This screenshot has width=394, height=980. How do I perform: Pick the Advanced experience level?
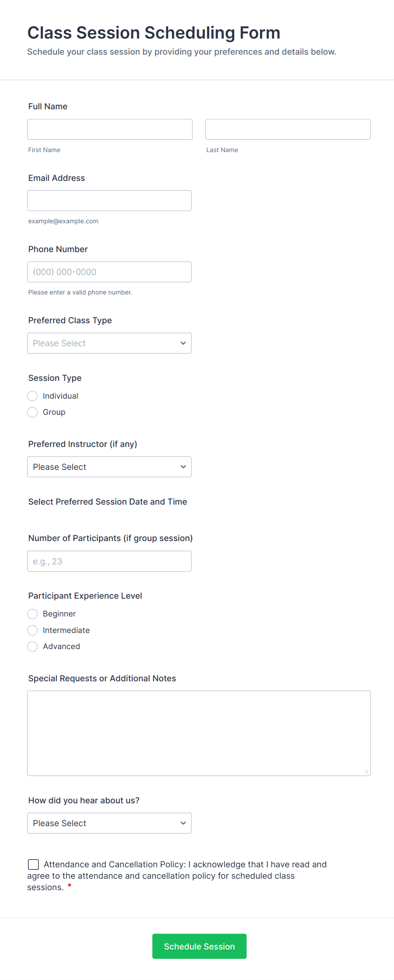(33, 647)
